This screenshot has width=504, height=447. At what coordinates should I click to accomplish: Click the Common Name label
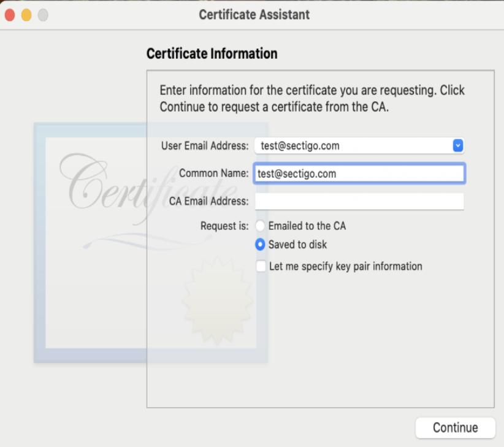point(214,173)
